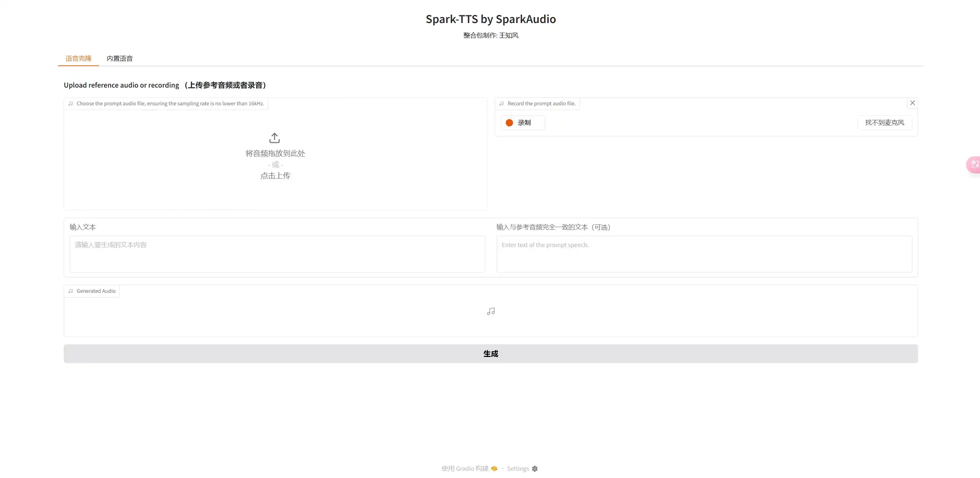Click the floating translate widget at the right edge
The width and height of the screenshot is (980, 478).
974,165
